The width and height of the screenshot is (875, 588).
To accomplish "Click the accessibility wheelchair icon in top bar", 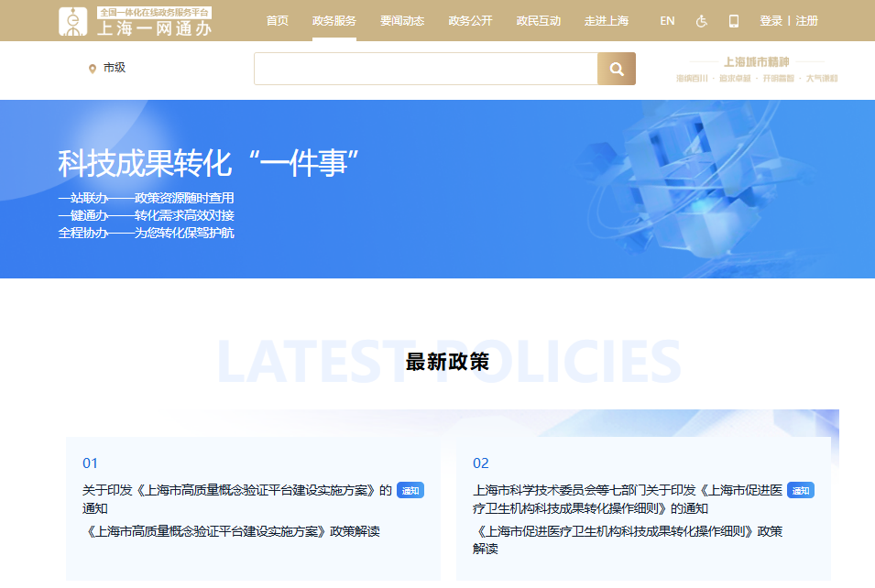I will point(701,20).
